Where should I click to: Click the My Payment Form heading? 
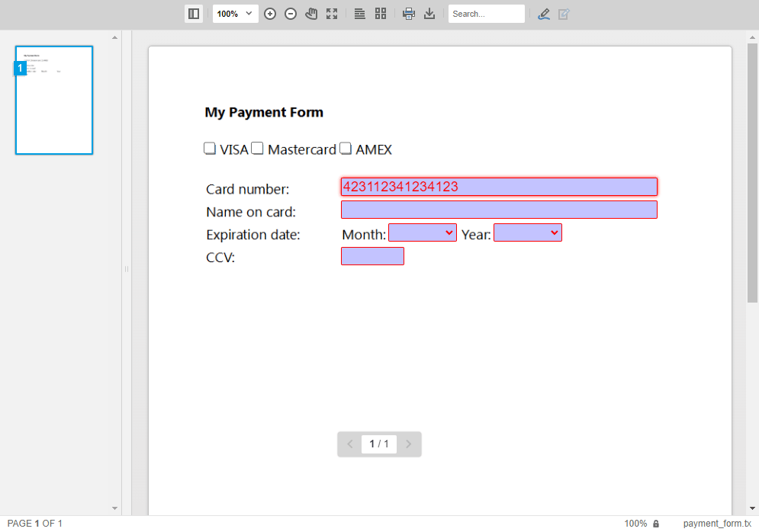point(264,112)
